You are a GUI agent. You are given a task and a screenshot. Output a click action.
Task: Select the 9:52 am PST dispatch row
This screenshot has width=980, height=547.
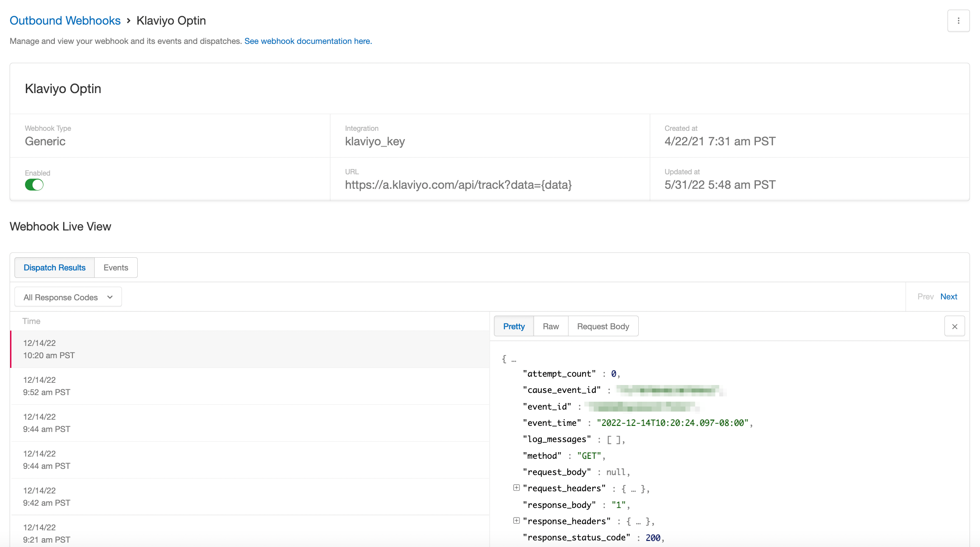[x=250, y=386]
